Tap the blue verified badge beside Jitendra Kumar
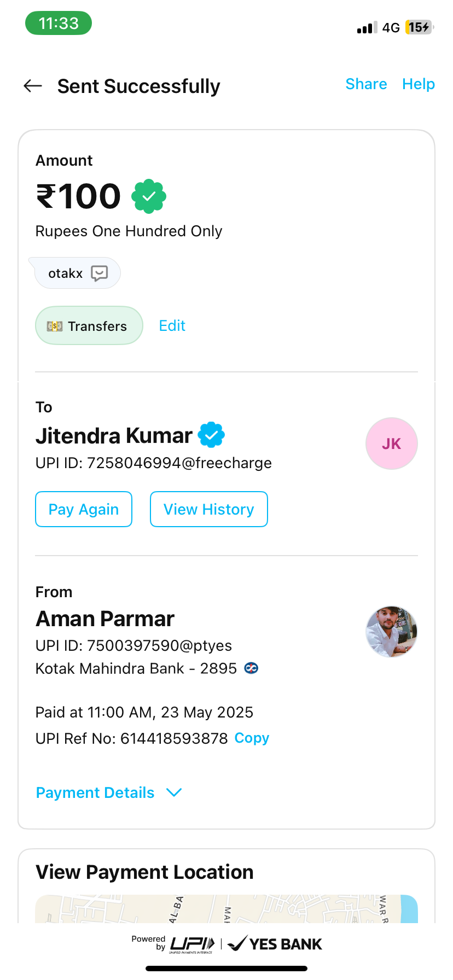 [x=211, y=436]
